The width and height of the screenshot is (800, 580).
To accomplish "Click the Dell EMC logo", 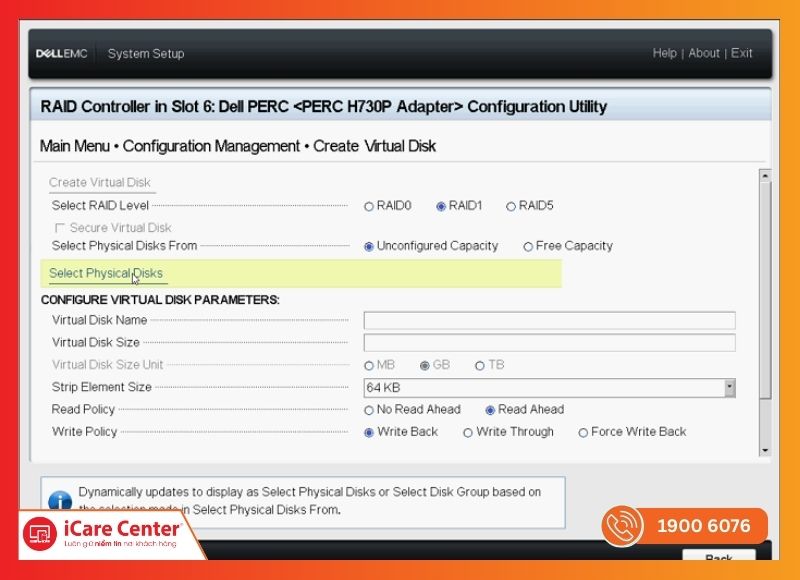I will point(61,54).
